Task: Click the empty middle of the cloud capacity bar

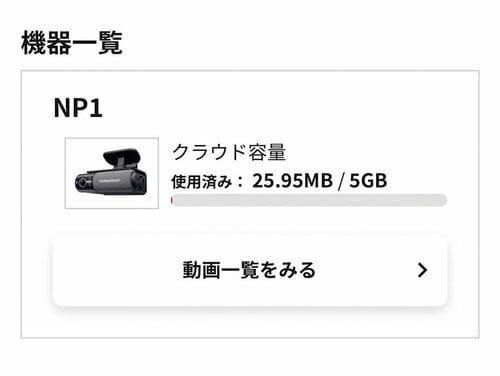Action: [309, 200]
